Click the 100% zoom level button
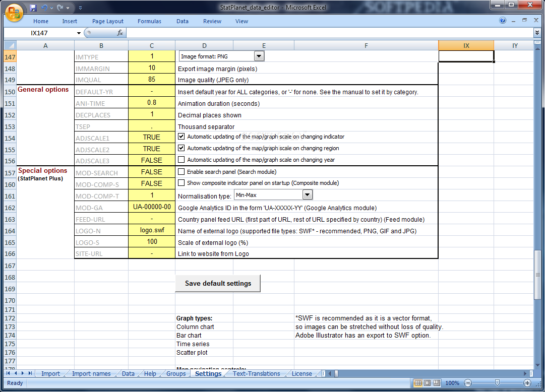This screenshot has height=392, width=545. [x=452, y=383]
